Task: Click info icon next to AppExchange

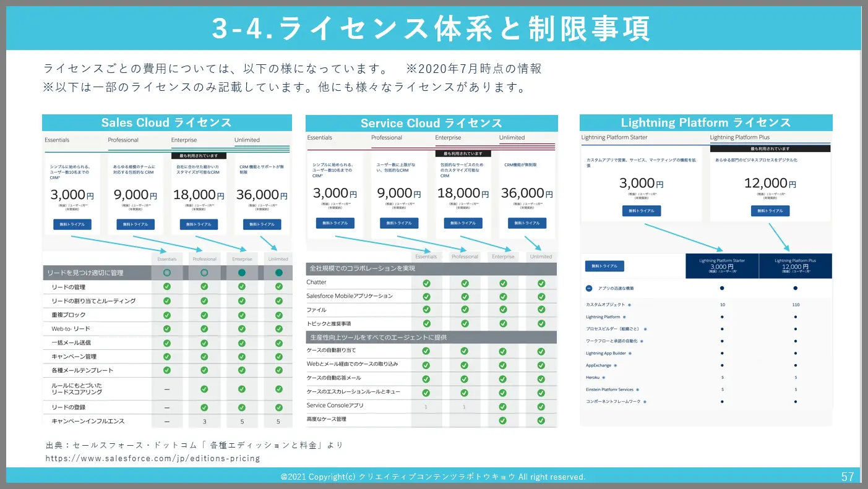Action: click(x=616, y=365)
